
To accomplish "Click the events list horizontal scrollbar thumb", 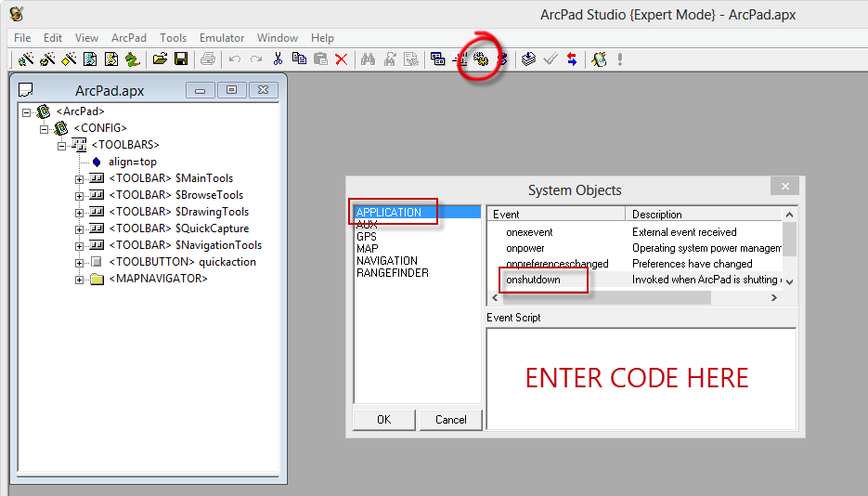I will (606, 298).
